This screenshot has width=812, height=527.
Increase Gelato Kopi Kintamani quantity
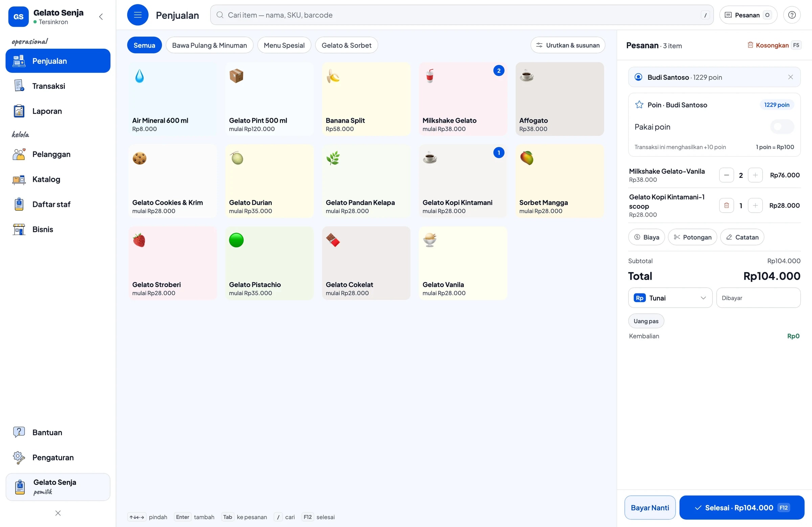click(755, 206)
